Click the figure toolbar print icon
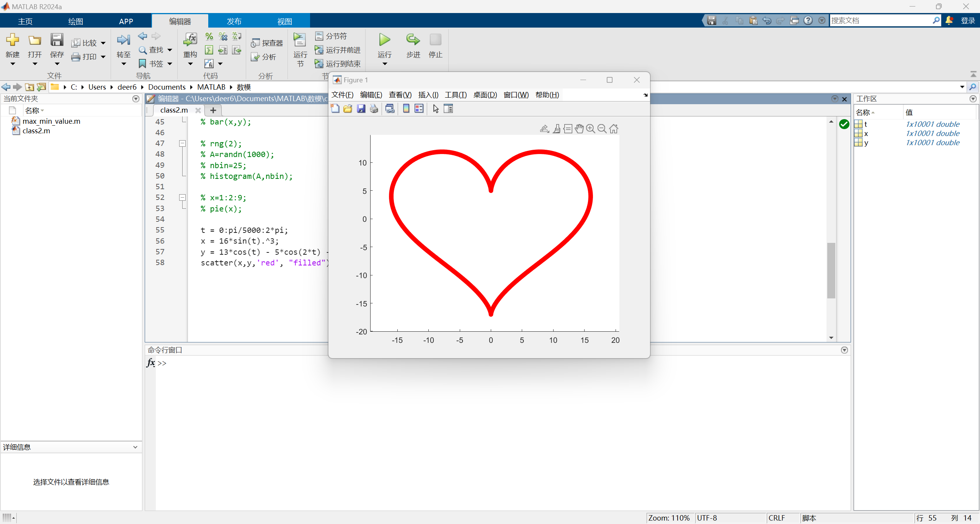 click(x=374, y=109)
